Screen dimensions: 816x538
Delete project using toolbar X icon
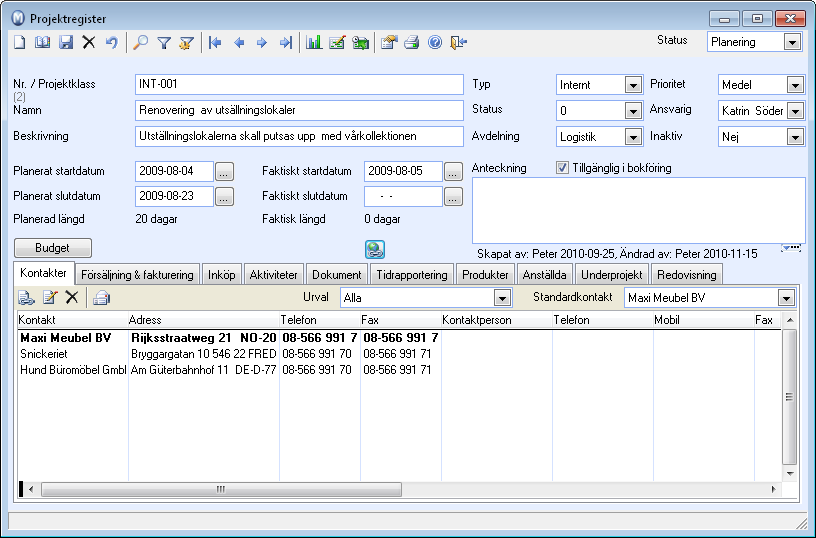89,42
